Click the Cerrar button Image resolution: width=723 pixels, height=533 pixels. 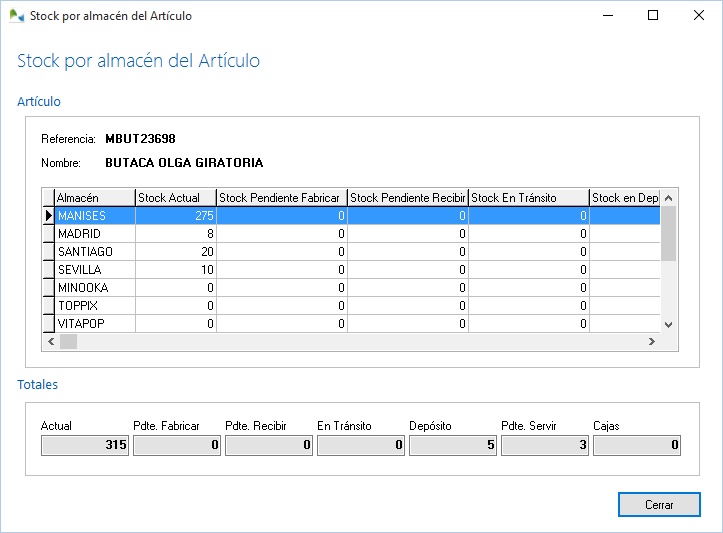(658, 505)
